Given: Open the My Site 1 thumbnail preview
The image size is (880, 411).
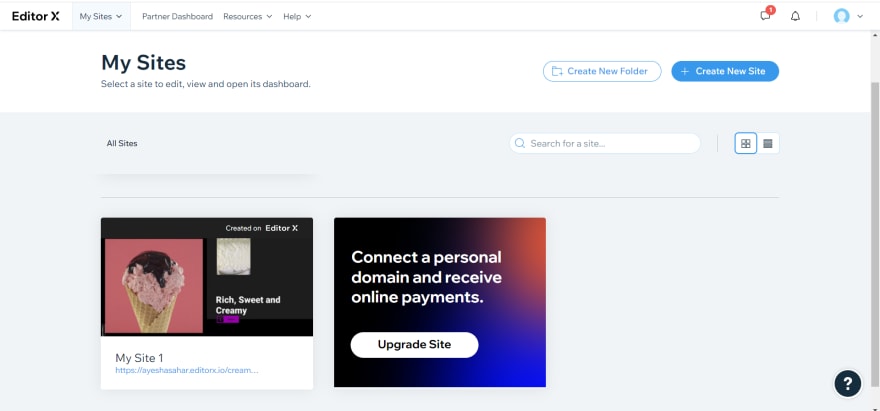Looking at the screenshot, I should click(207, 277).
